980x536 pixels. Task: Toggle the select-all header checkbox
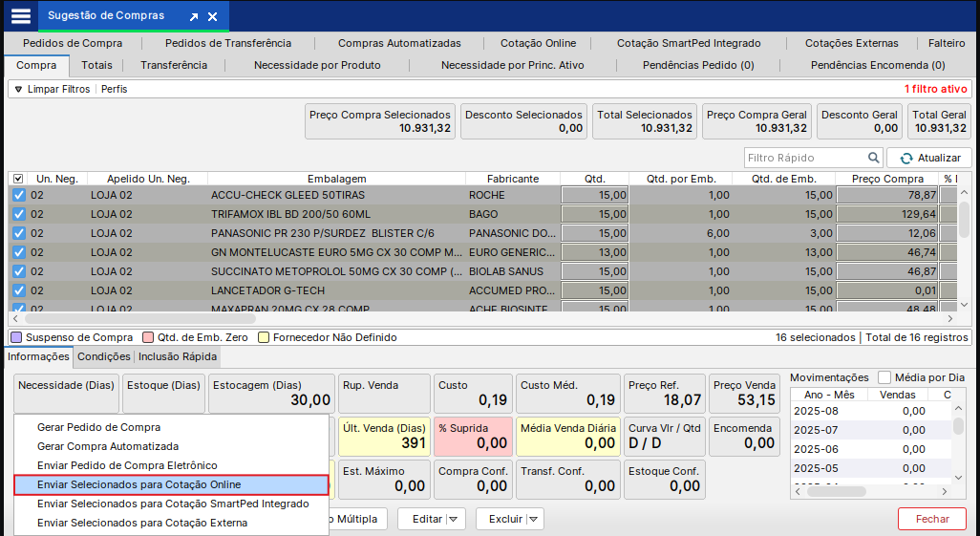[19, 179]
